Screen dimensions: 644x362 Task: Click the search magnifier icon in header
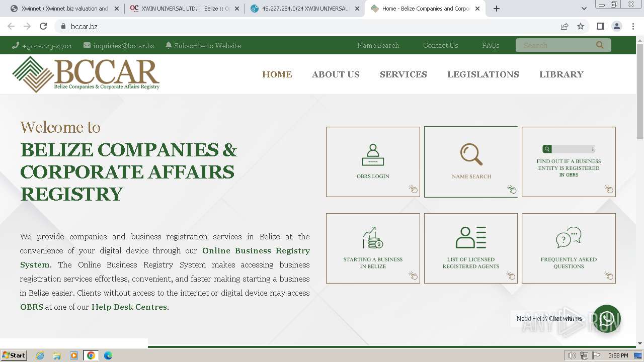600,45
